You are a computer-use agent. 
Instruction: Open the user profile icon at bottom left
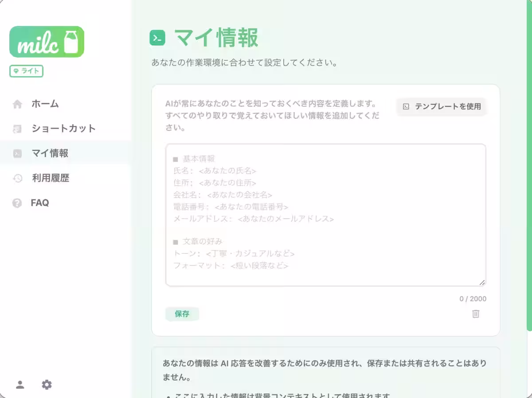tap(20, 385)
